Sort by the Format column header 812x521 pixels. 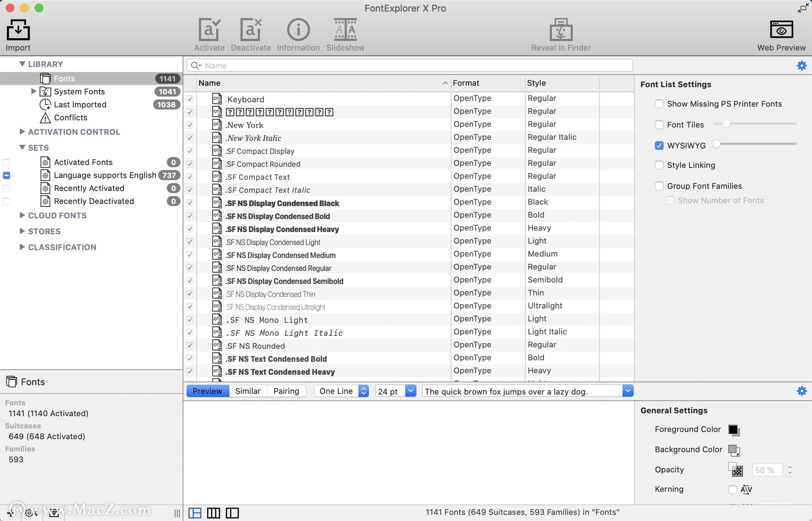(487, 83)
